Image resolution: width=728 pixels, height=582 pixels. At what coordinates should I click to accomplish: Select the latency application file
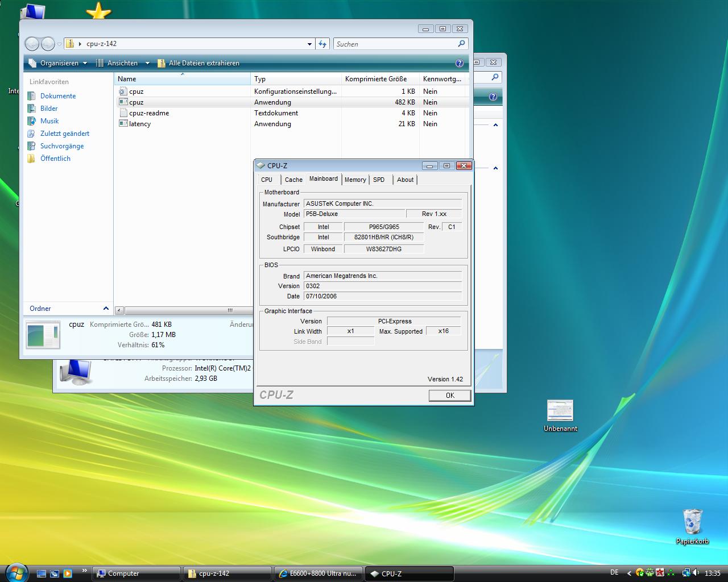click(139, 124)
